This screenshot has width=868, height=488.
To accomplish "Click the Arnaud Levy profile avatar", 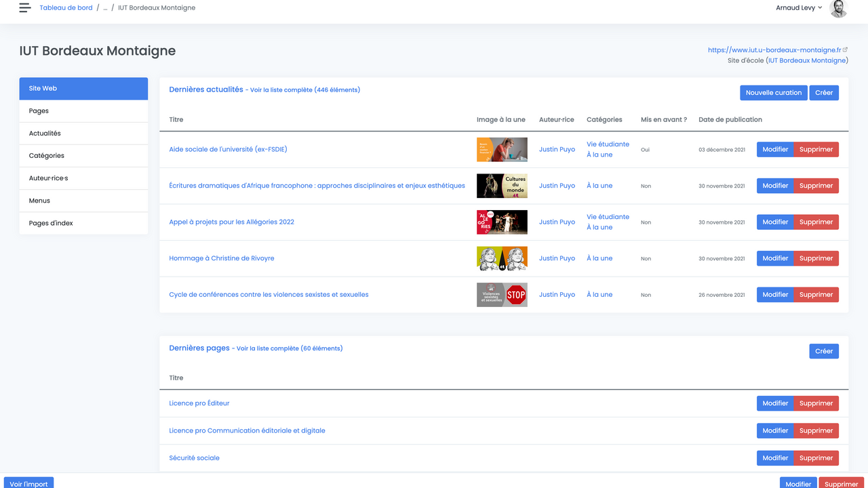I will 838,9.
